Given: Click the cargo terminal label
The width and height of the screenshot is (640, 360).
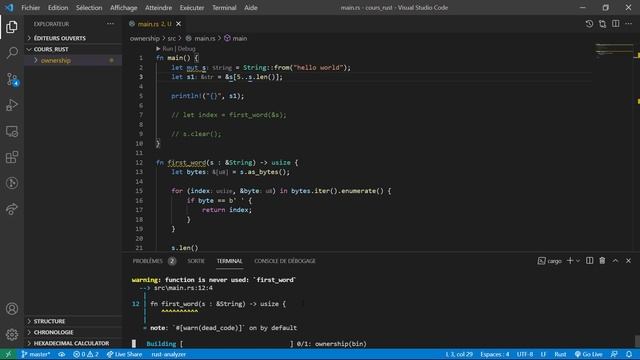Looking at the screenshot, I should coord(549,261).
